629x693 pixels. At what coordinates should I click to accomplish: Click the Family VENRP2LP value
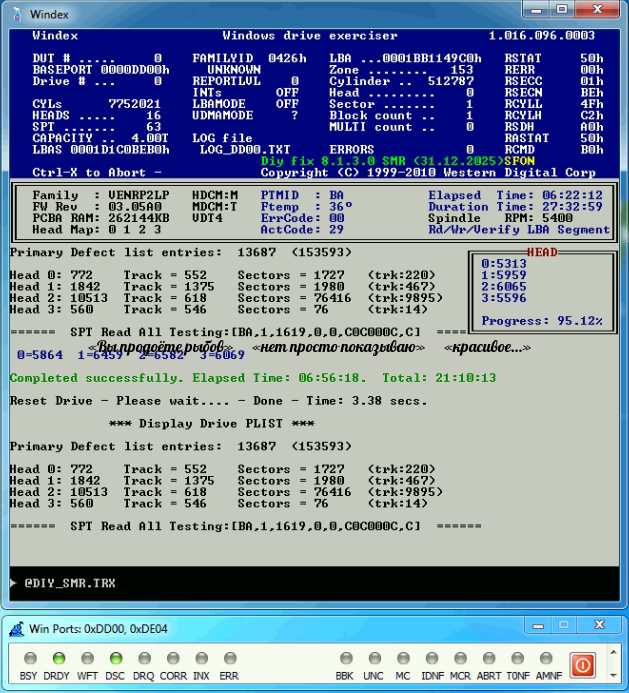(139, 195)
